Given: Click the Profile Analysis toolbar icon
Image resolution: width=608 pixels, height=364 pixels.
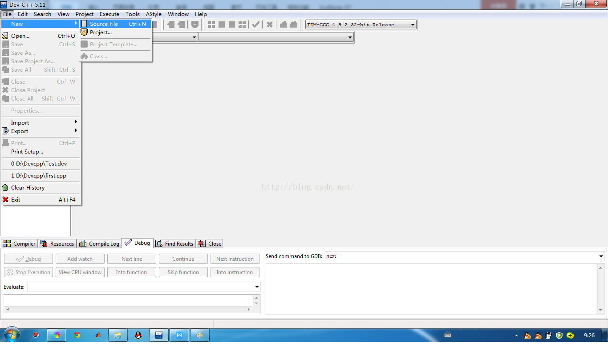Looking at the screenshot, I should click(x=284, y=24).
